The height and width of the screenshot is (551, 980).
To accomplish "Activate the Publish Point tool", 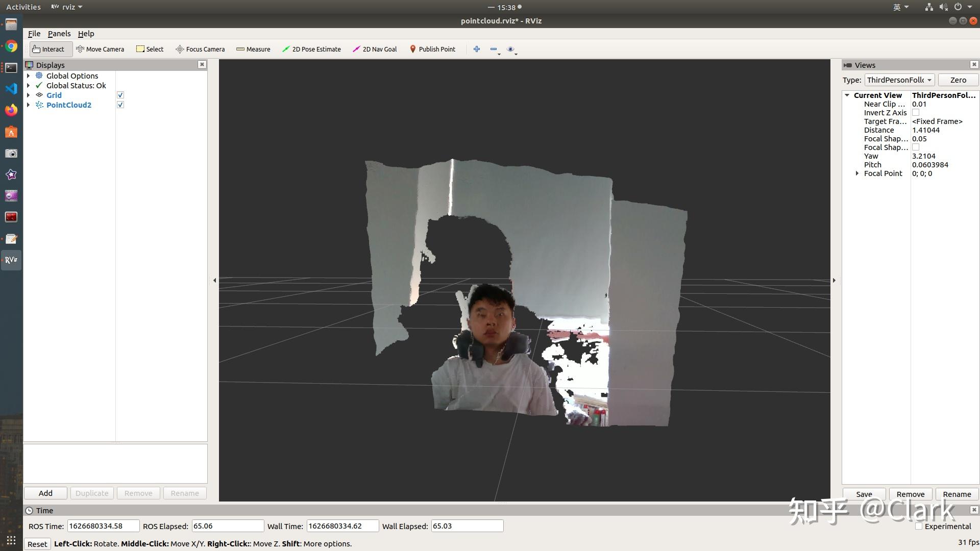I will coord(432,49).
